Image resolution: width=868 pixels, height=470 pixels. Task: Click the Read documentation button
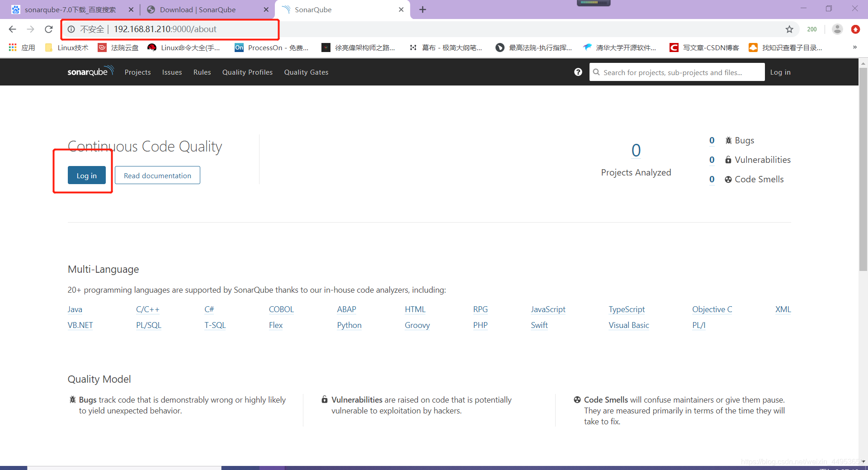coord(157,175)
